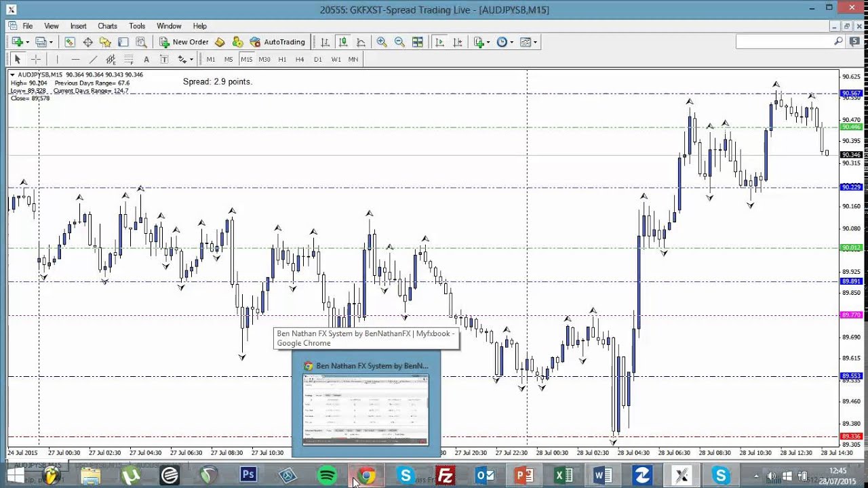
Task: Toggle AutoTrading on or off
Action: (x=277, y=42)
